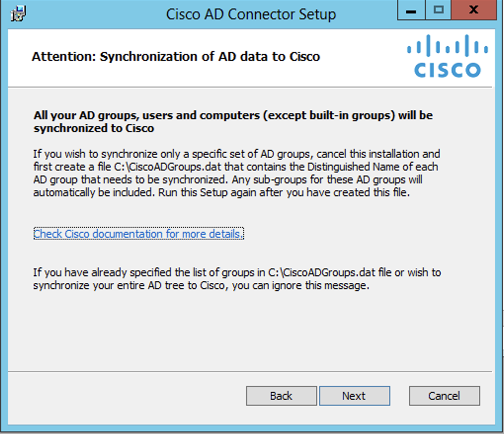The height and width of the screenshot is (434, 504).
Task: Click the installer icon in the title bar
Action: click(18, 14)
